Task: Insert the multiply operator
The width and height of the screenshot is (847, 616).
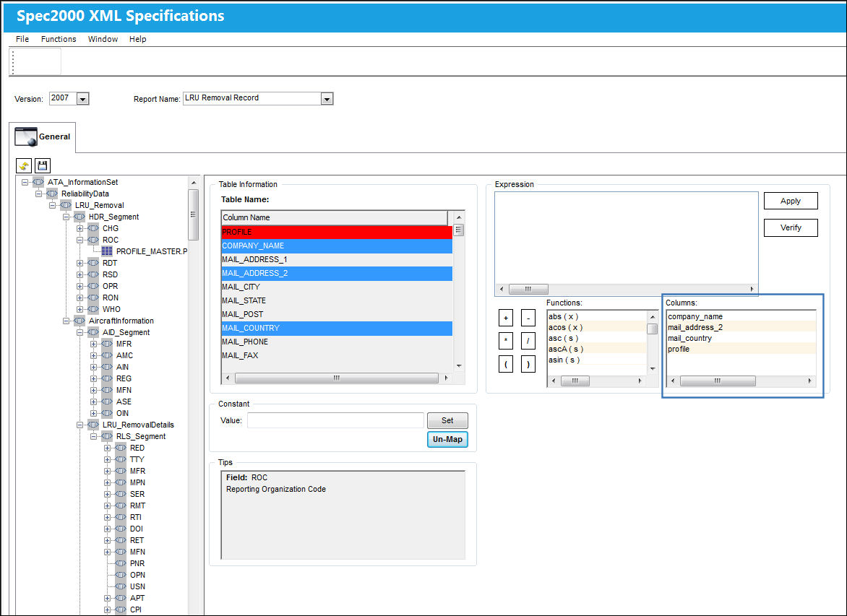Action: pyautogui.click(x=506, y=341)
